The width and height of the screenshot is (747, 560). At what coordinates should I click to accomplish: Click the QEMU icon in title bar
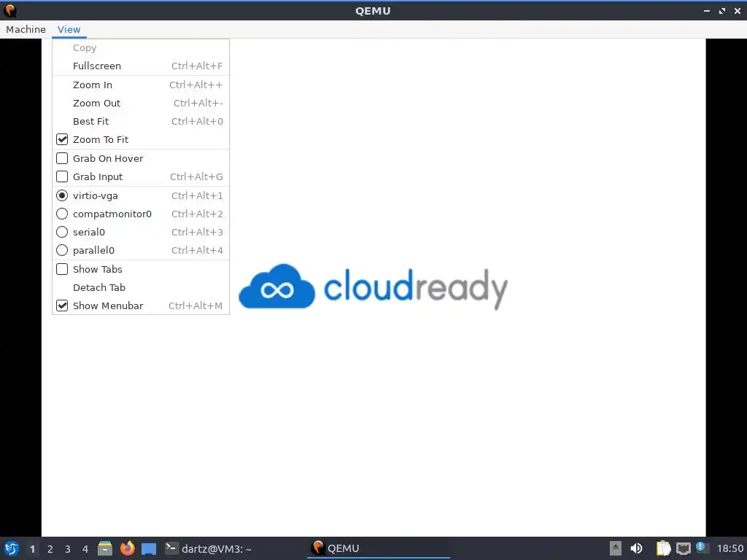tap(10, 10)
